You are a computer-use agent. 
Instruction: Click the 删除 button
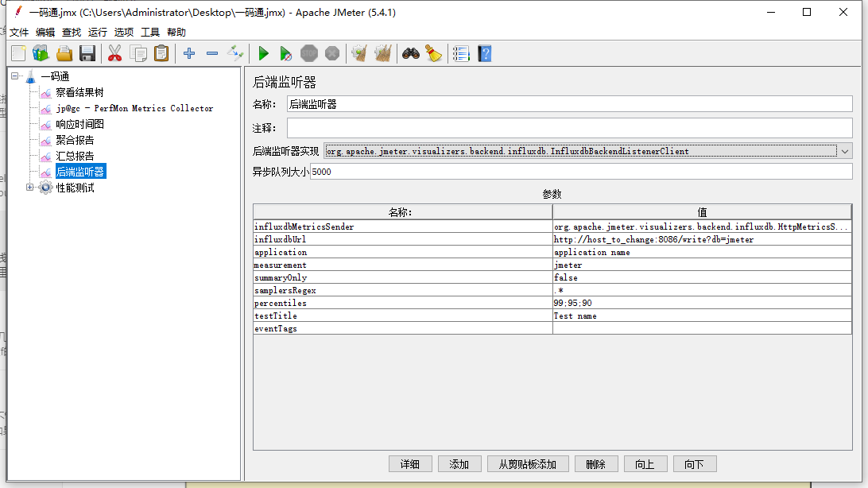(596, 464)
